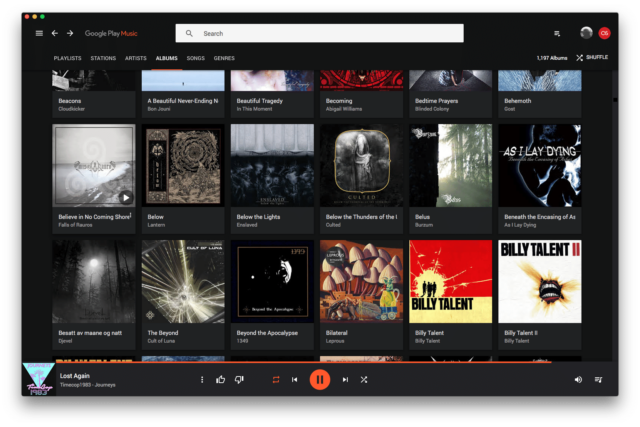Skip to the previous track
640x427 pixels.
[295, 380]
